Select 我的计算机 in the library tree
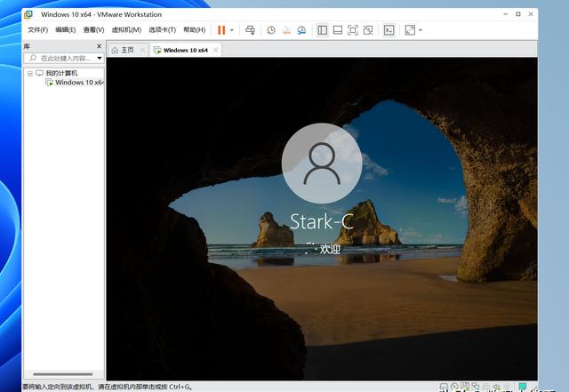 click(61, 73)
